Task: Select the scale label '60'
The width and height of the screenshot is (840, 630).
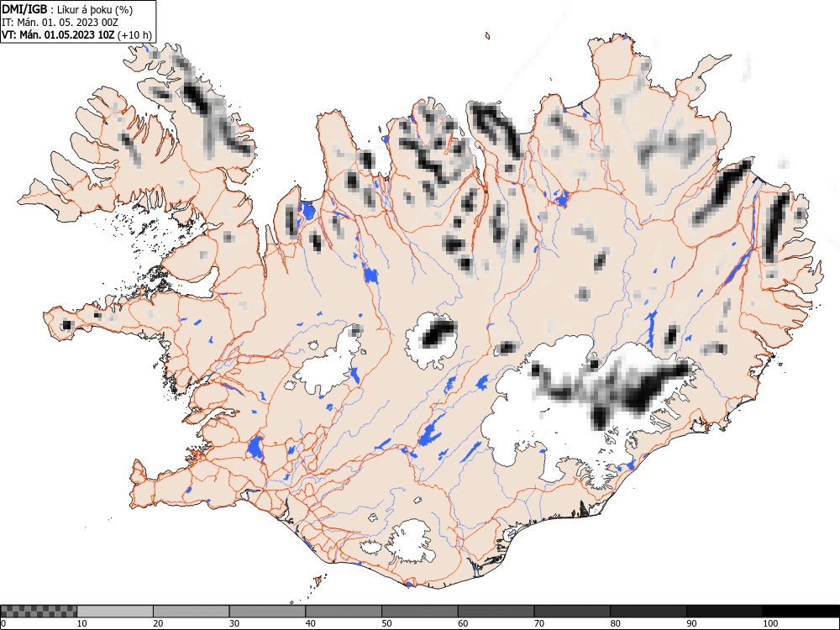Action: pos(462,623)
